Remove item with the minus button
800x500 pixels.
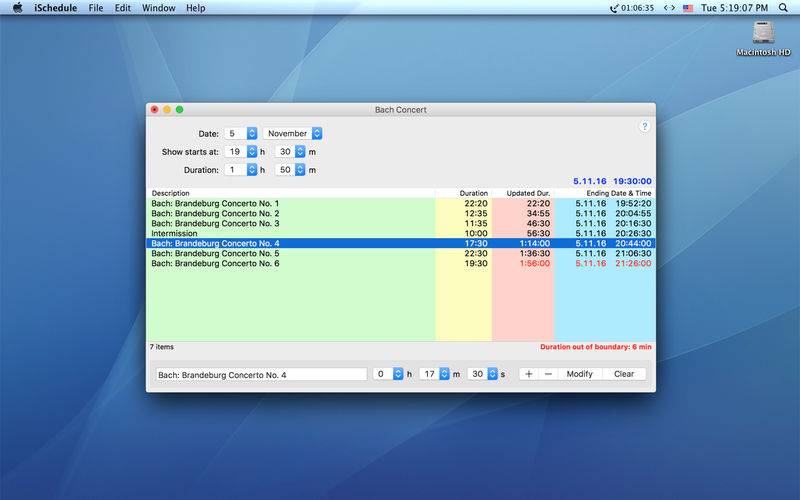point(548,374)
